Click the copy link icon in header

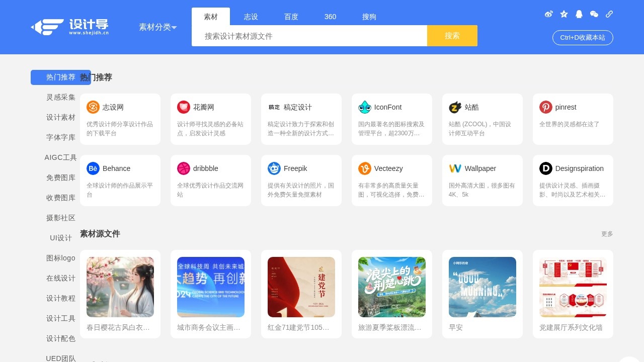coord(609,14)
